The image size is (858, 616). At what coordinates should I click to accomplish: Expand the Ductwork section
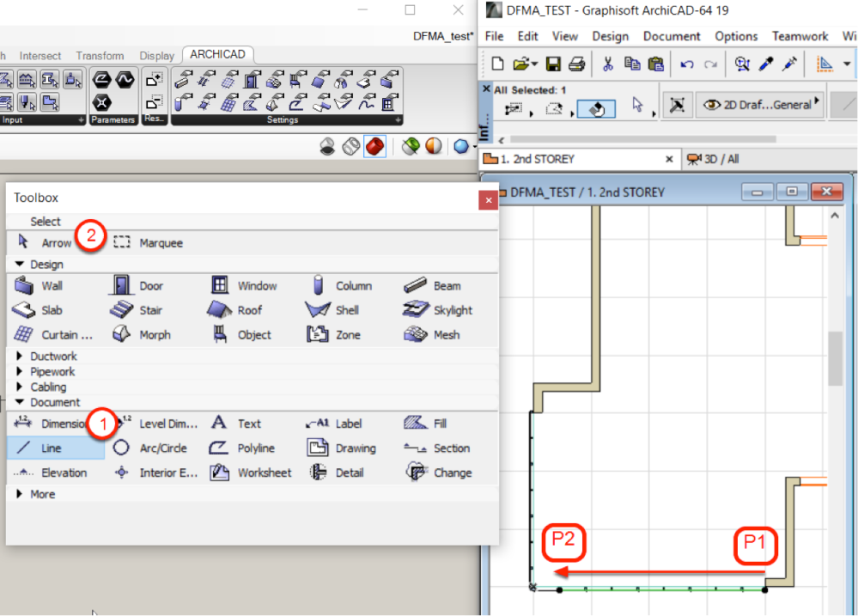pos(20,356)
